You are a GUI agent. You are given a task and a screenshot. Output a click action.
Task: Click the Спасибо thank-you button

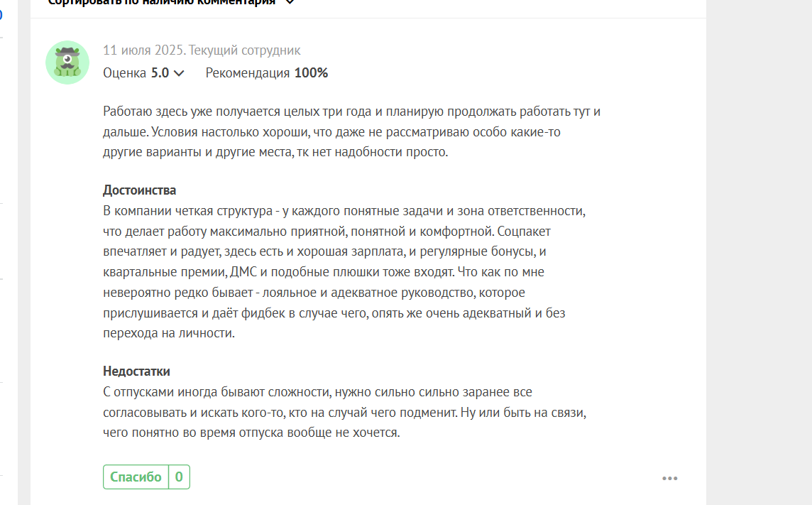(136, 477)
